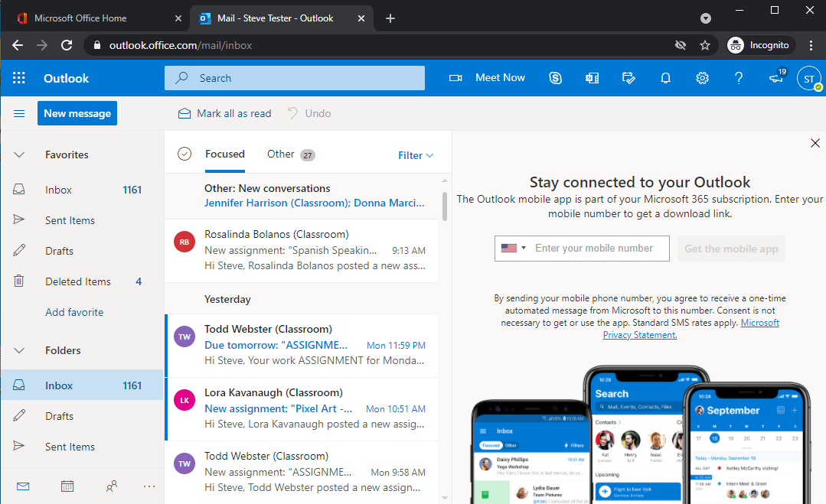Click the browser address bar URL
Screen dimensions: 826x504
click(x=181, y=45)
